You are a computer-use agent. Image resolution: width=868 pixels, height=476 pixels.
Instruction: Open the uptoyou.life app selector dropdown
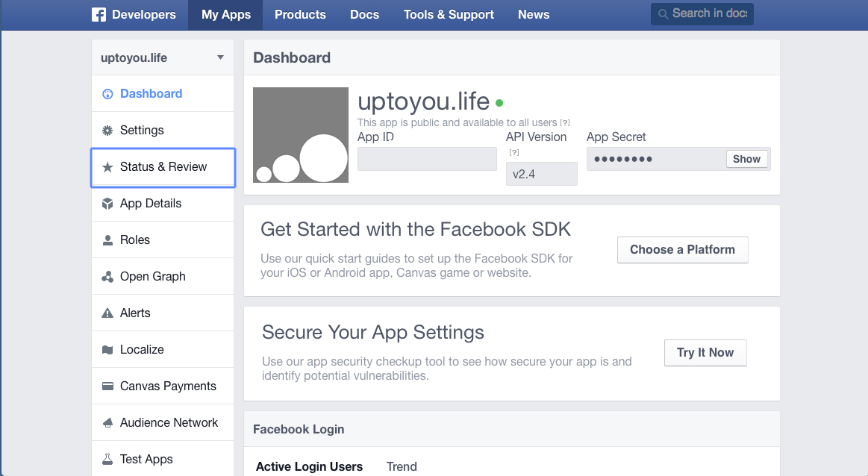163,57
